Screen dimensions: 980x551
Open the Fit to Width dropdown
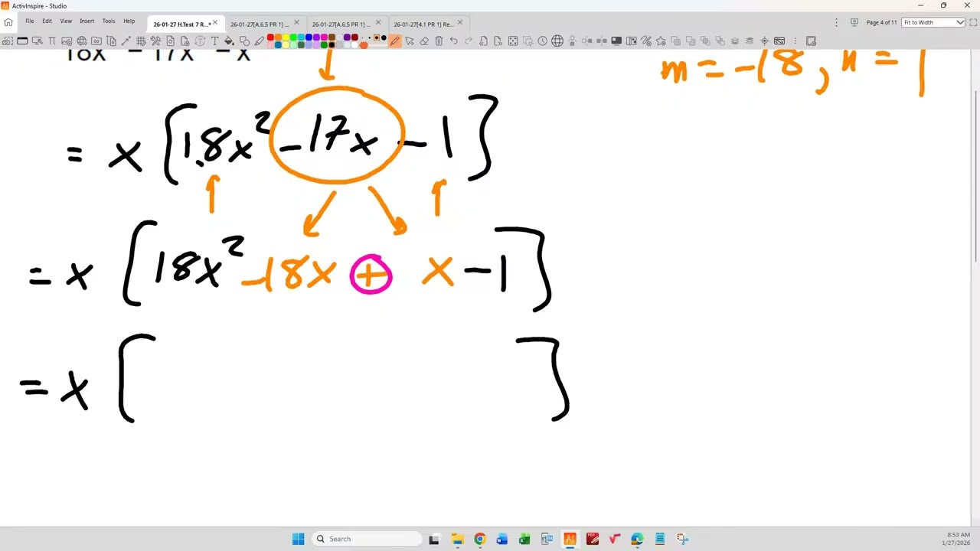tap(933, 22)
